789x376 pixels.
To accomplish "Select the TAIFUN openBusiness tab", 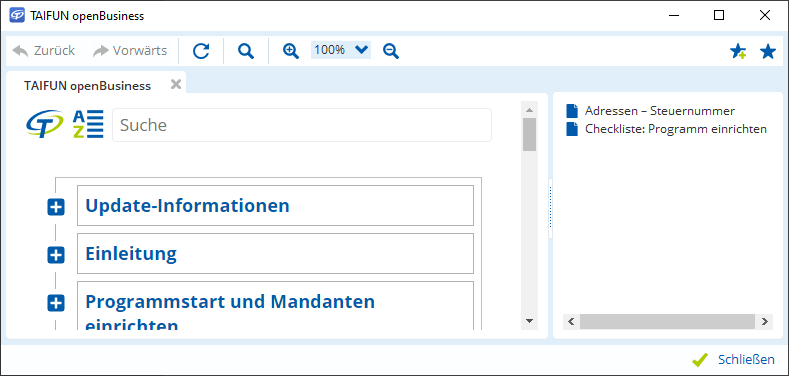I will [x=88, y=86].
